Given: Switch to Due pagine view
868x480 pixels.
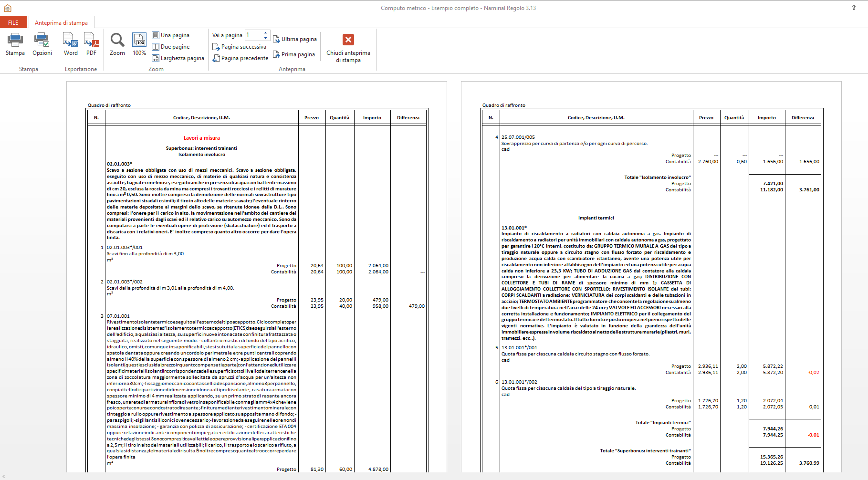Looking at the screenshot, I should coord(171,47).
